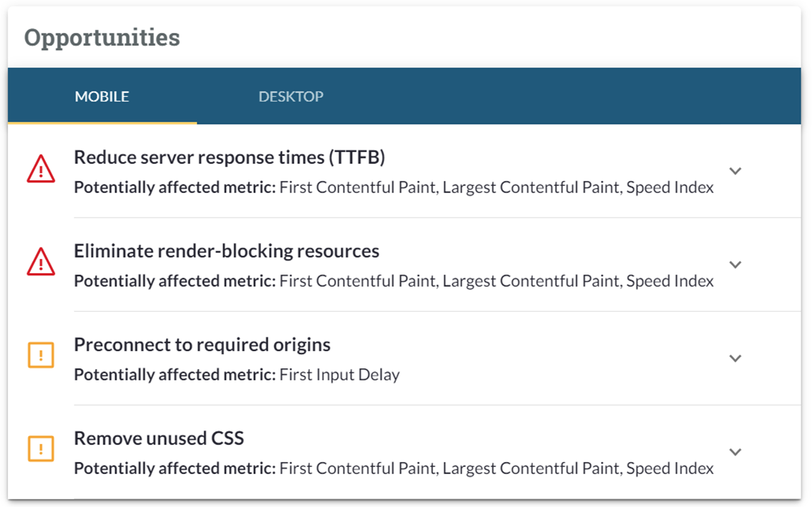The width and height of the screenshot is (812, 507).
Task: Switch to the DESKTOP tab
Action: point(290,96)
